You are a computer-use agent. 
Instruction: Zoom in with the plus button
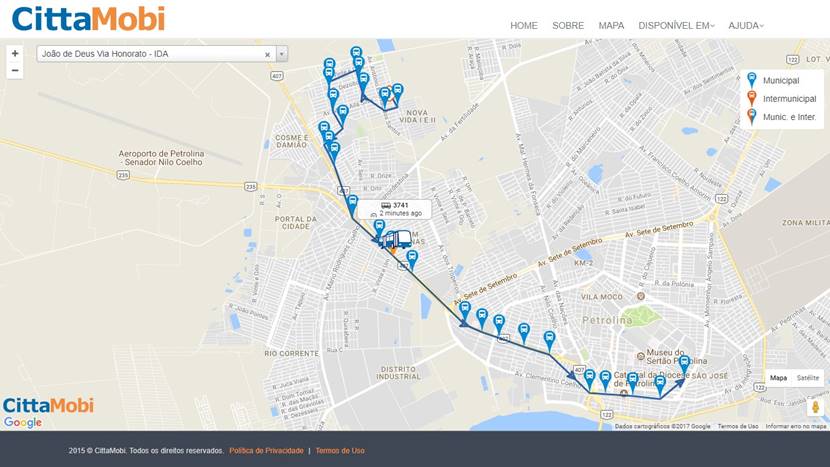[x=15, y=53]
